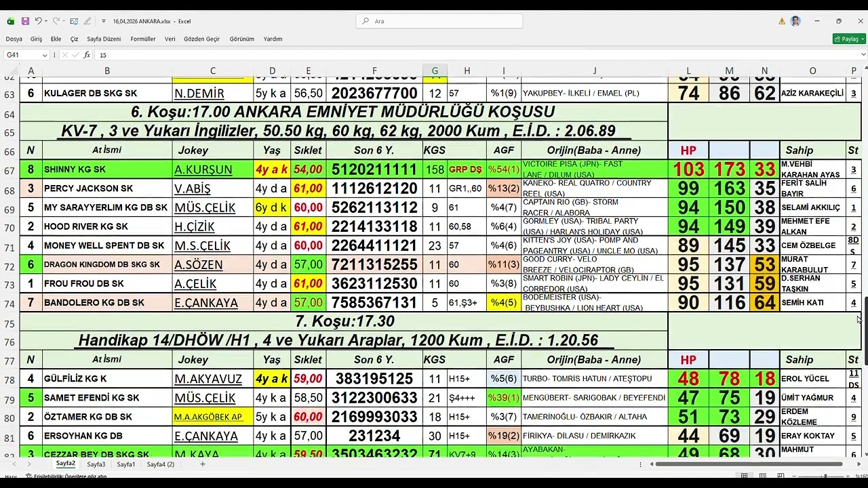Click the owner cell CEM ÖZBELGE
Viewport: 868px width, 488px height.
(x=812, y=245)
